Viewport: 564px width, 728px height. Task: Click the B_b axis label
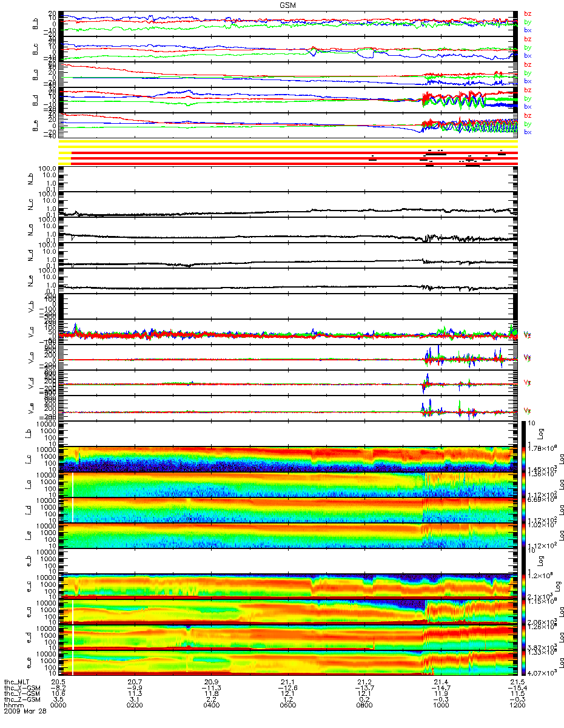click(x=35, y=23)
